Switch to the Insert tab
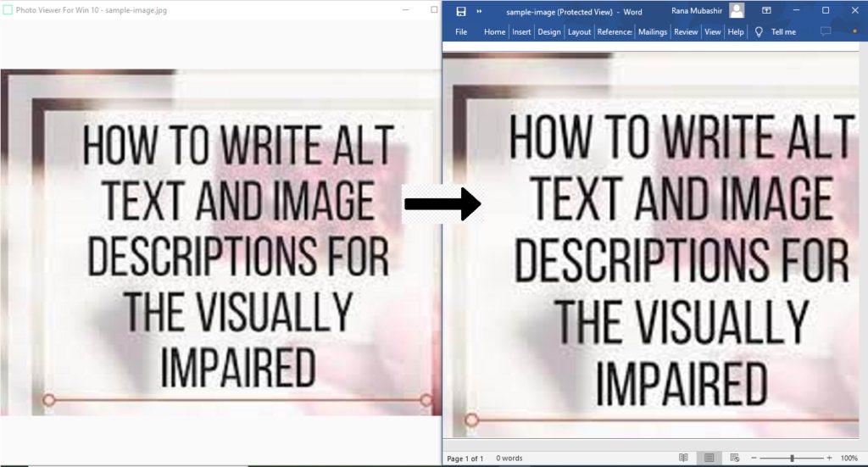The height and width of the screenshot is (467, 868). (x=521, y=32)
